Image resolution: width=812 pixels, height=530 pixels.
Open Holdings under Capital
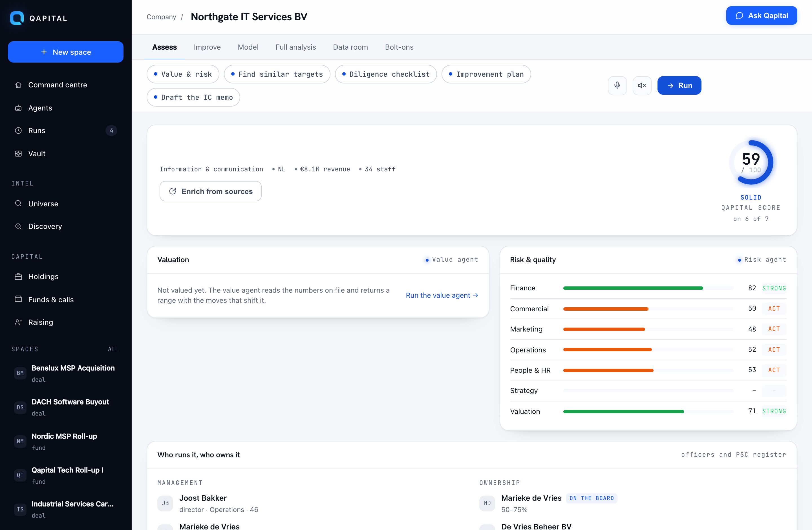(x=65, y=277)
